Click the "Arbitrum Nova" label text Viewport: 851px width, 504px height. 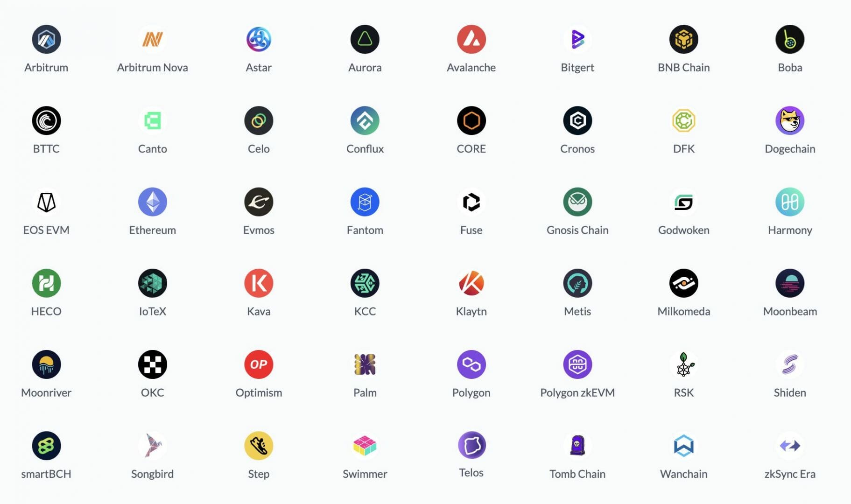coord(152,68)
